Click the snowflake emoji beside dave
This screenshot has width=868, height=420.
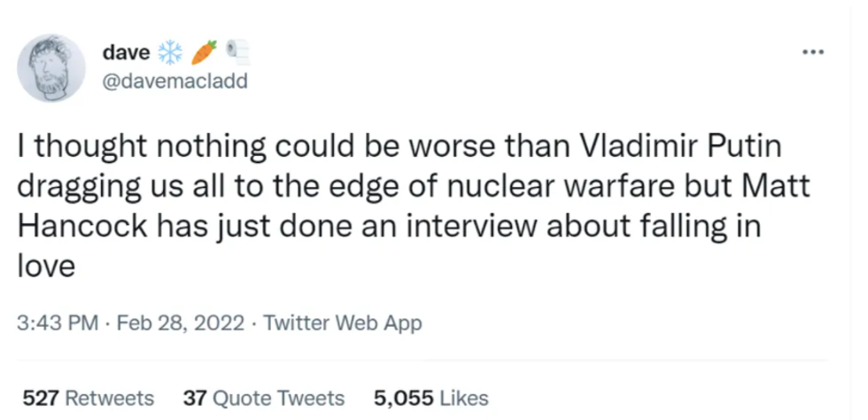[x=169, y=53]
